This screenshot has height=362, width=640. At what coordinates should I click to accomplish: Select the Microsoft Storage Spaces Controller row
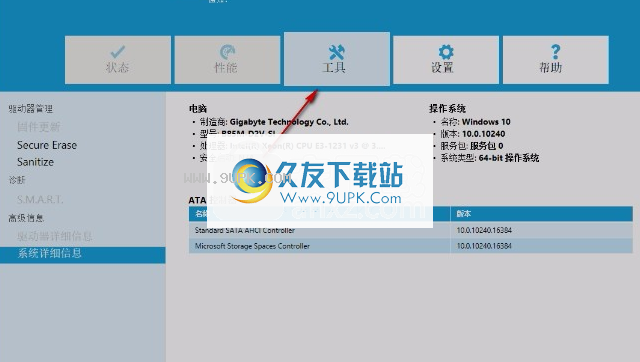tap(411, 246)
